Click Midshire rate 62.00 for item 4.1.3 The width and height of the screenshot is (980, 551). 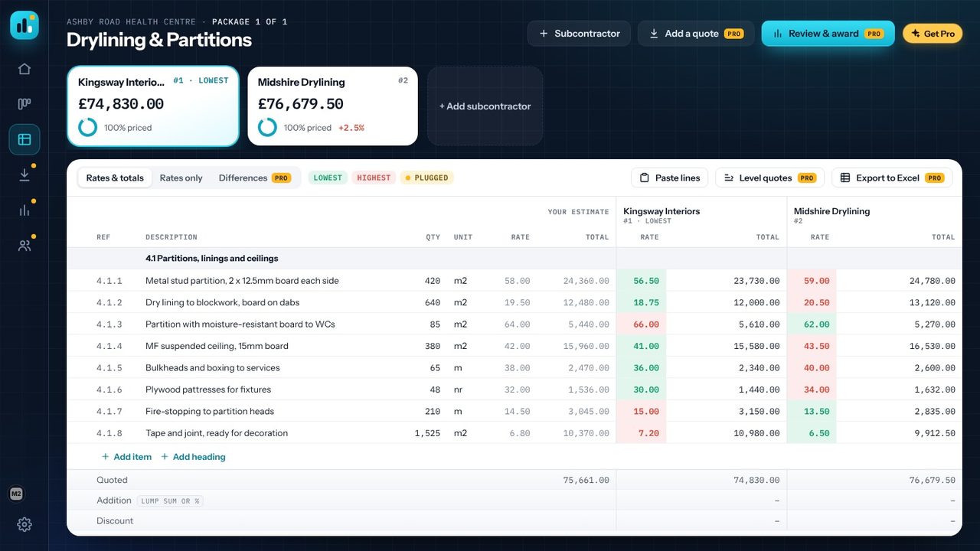pos(812,324)
